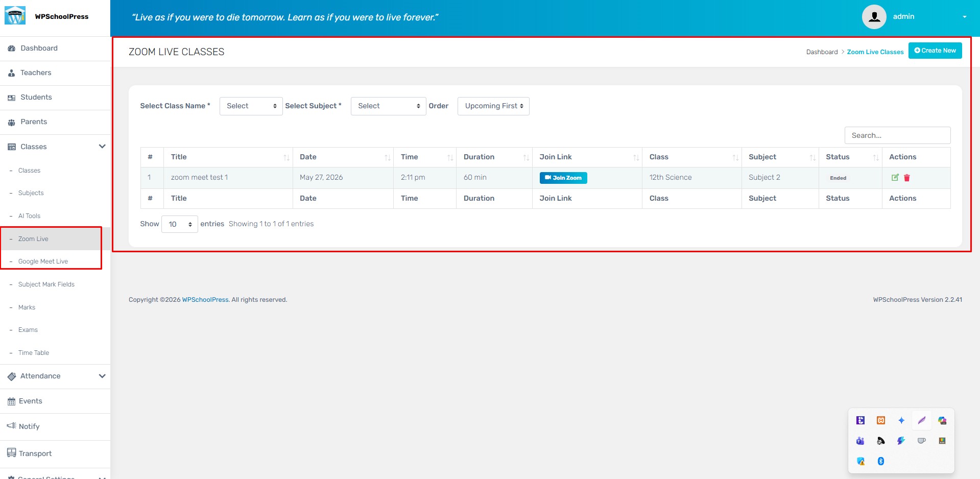Click the "ZOOM LIVE CLASSES" page heading
The image size is (980, 479).
tap(176, 52)
